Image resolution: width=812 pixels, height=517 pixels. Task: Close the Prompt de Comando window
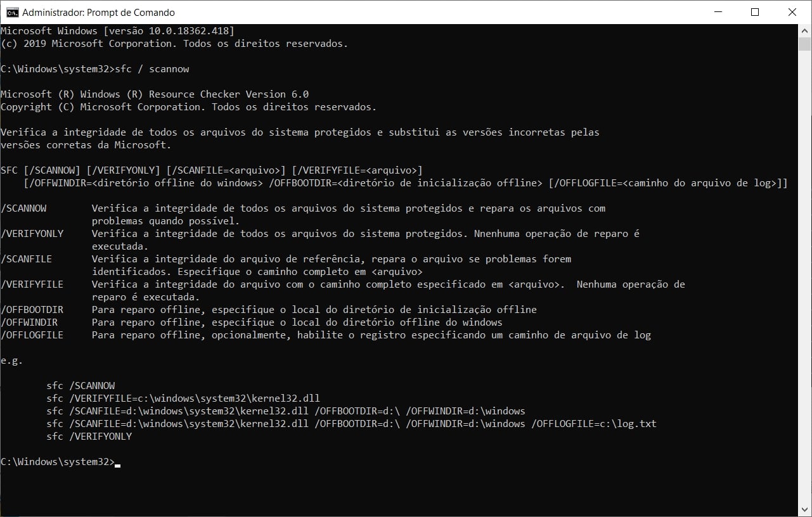[x=792, y=12]
